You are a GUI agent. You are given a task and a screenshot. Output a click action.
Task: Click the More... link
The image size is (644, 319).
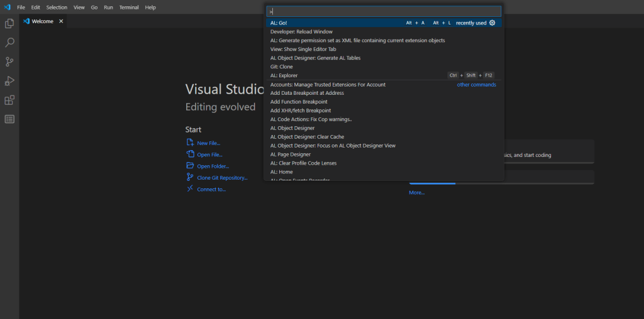tap(416, 193)
